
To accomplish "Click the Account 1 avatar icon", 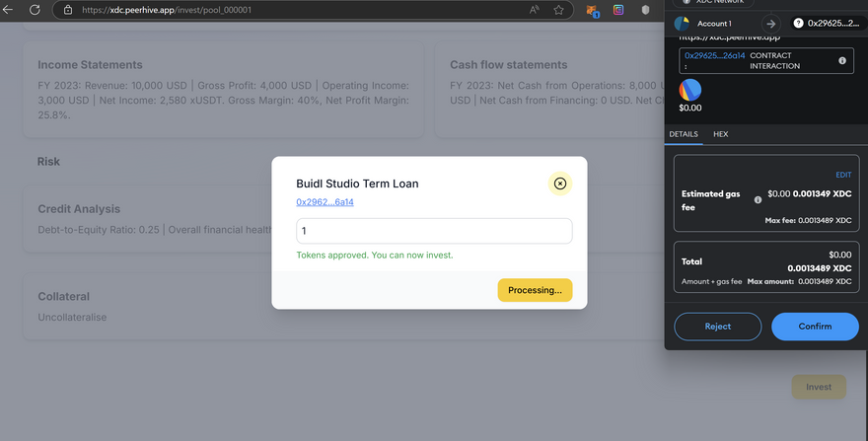I will [x=682, y=23].
